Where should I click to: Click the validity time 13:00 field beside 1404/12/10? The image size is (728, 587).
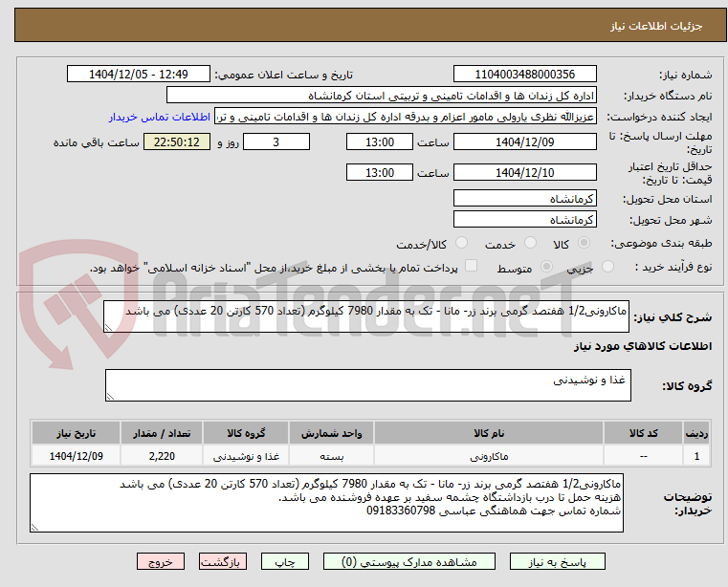[380, 173]
